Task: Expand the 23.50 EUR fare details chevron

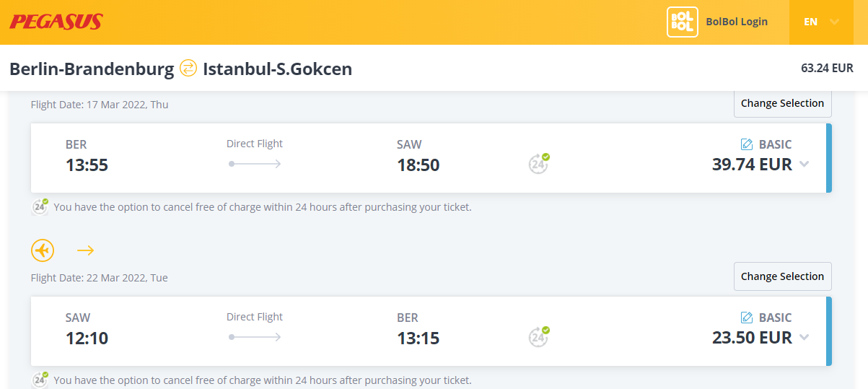Action: pyautogui.click(x=805, y=337)
